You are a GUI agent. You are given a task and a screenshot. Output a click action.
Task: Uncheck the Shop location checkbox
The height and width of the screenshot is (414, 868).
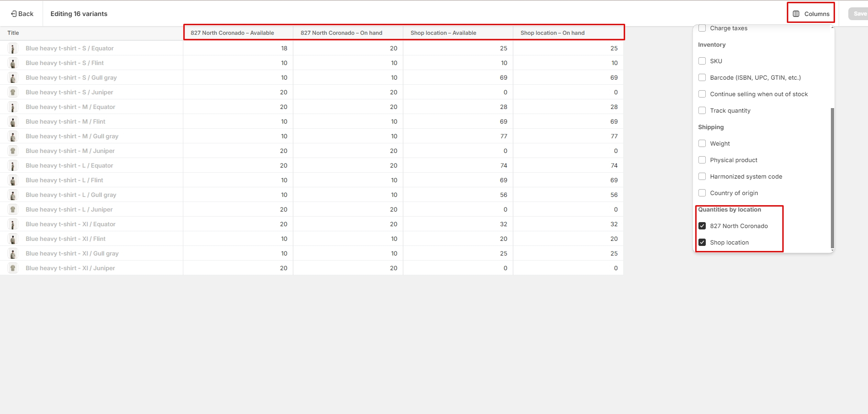pos(702,242)
